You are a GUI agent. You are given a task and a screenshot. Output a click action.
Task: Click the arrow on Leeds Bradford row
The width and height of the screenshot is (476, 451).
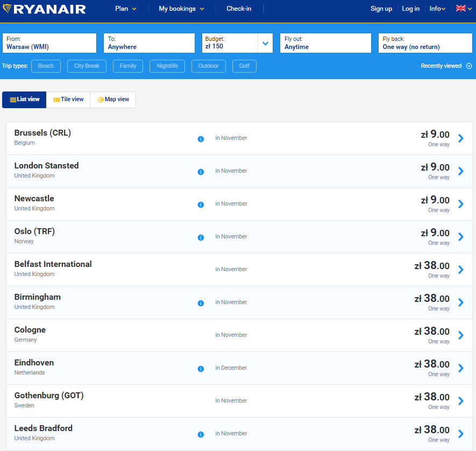coord(461,433)
